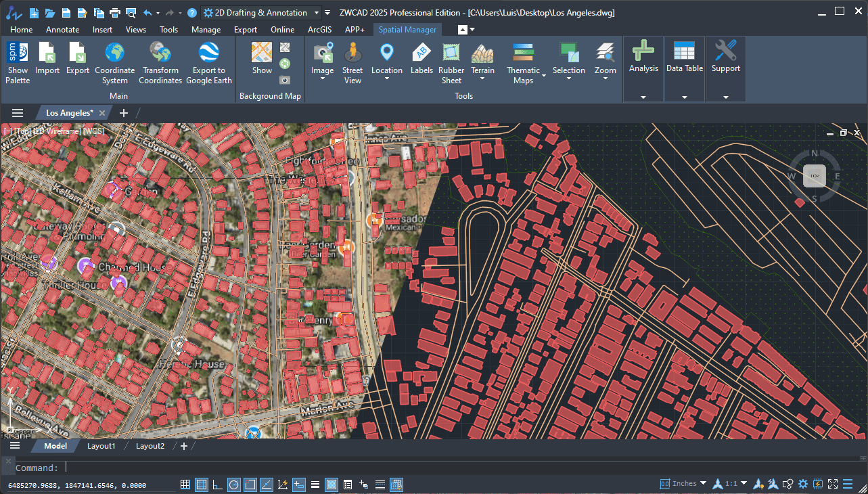This screenshot has height=494, width=868.
Task: Launch Transform Coordinates tool
Action: pyautogui.click(x=160, y=62)
